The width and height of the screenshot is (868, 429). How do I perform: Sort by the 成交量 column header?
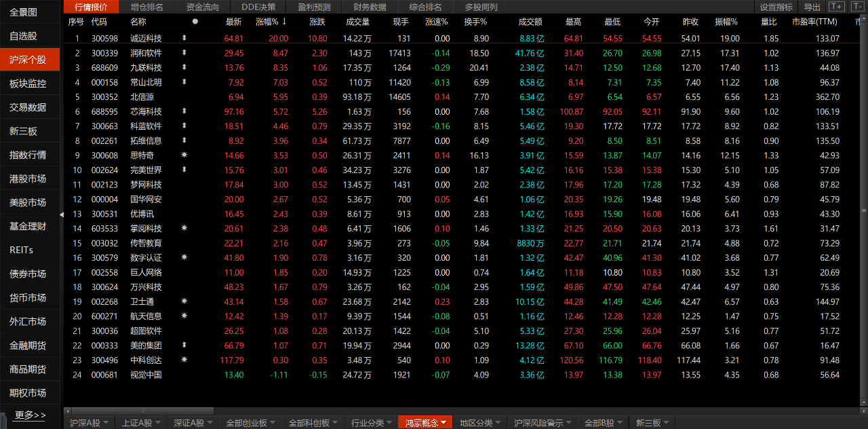coord(358,22)
